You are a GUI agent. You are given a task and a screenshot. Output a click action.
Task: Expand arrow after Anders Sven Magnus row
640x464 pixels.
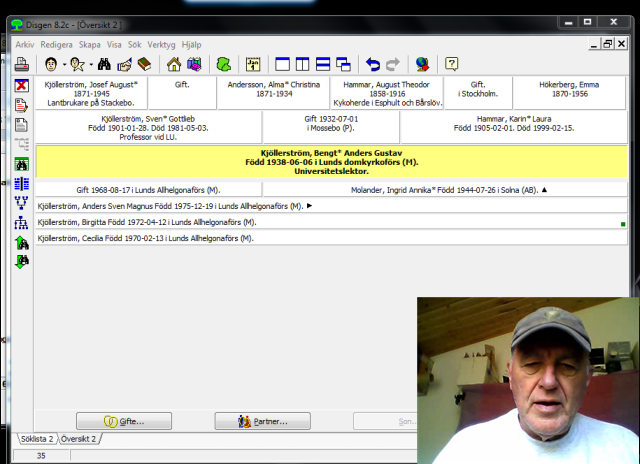point(309,206)
